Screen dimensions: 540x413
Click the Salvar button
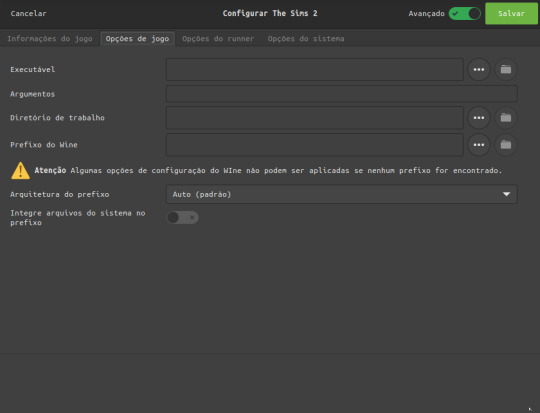tap(511, 13)
